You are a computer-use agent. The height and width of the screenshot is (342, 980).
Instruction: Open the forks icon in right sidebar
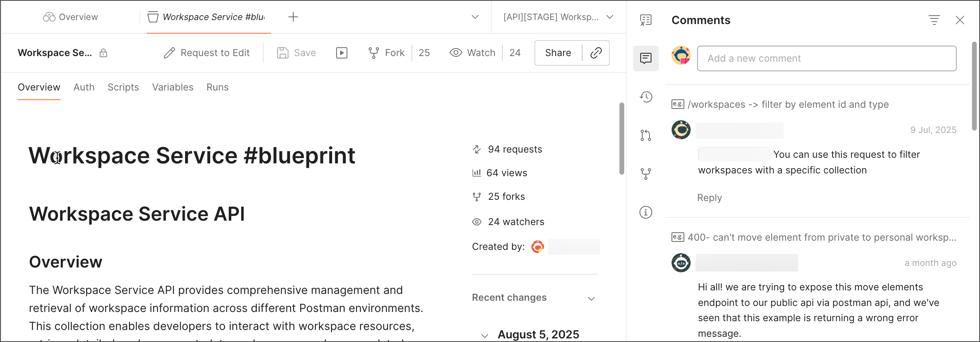646,174
